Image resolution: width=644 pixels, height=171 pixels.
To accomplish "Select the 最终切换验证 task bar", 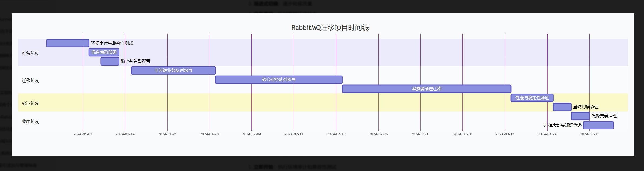I will pos(562,107).
